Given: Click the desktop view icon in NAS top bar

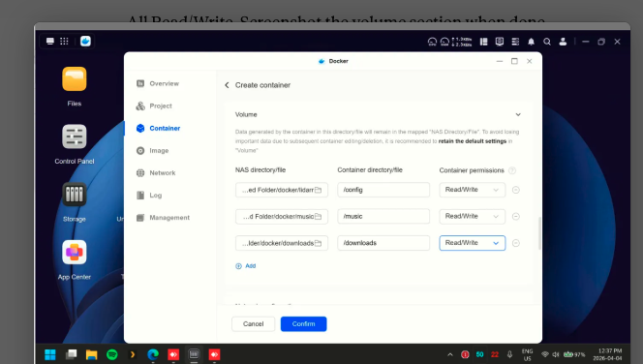Looking at the screenshot, I should pos(50,42).
